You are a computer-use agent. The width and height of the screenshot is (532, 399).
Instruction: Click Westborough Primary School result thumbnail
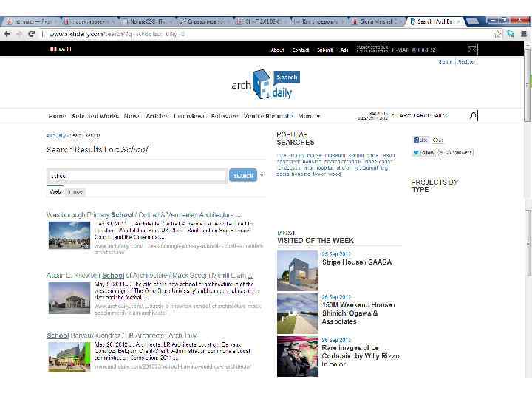click(x=69, y=235)
